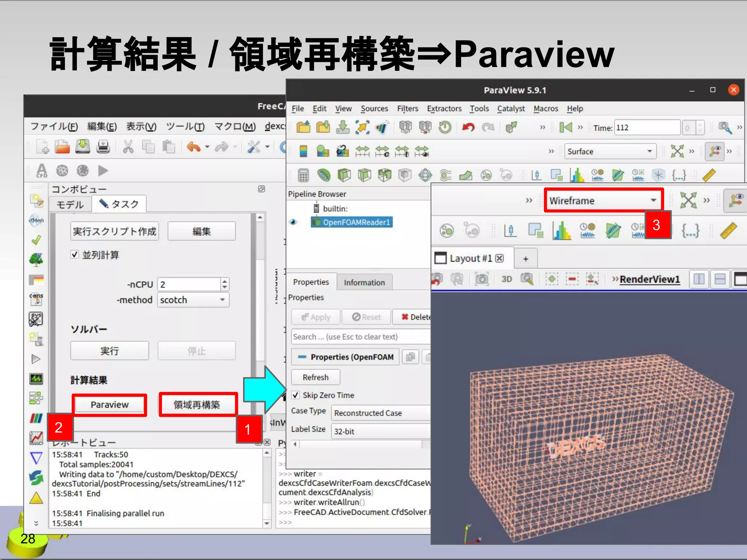
Task: Open the Case Type dropdown
Action: [x=382, y=413]
